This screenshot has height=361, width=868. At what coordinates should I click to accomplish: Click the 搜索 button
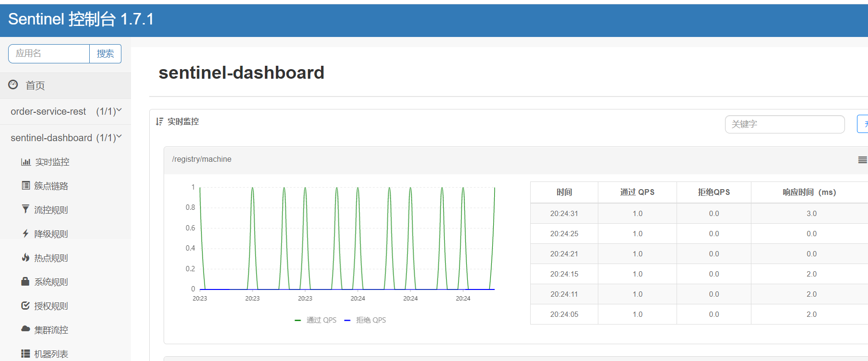tap(105, 54)
